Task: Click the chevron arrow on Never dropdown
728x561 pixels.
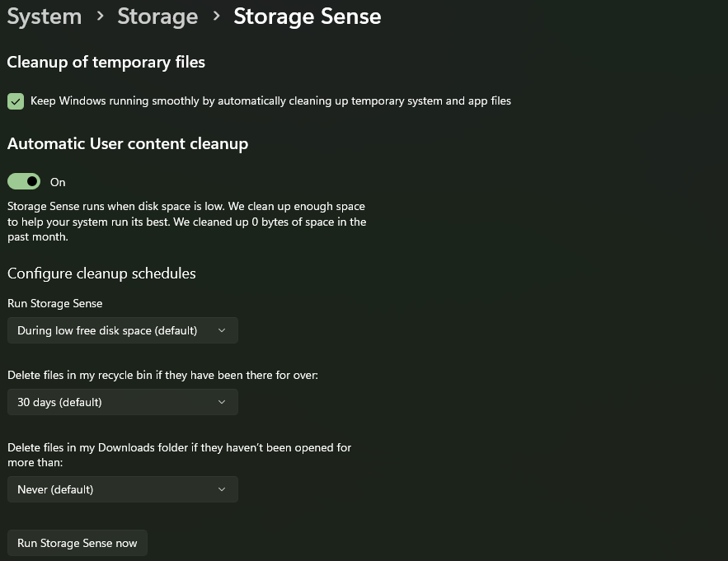Action: [222, 489]
